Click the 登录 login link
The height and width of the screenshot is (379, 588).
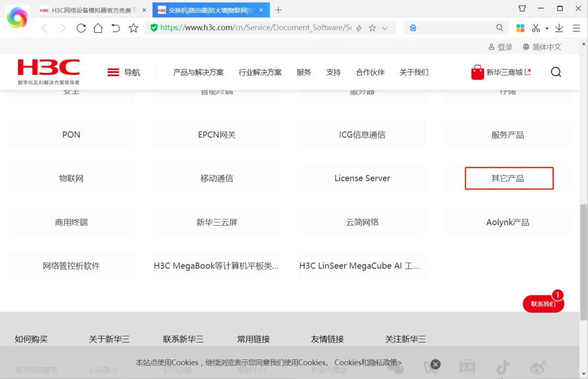(500, 47)
